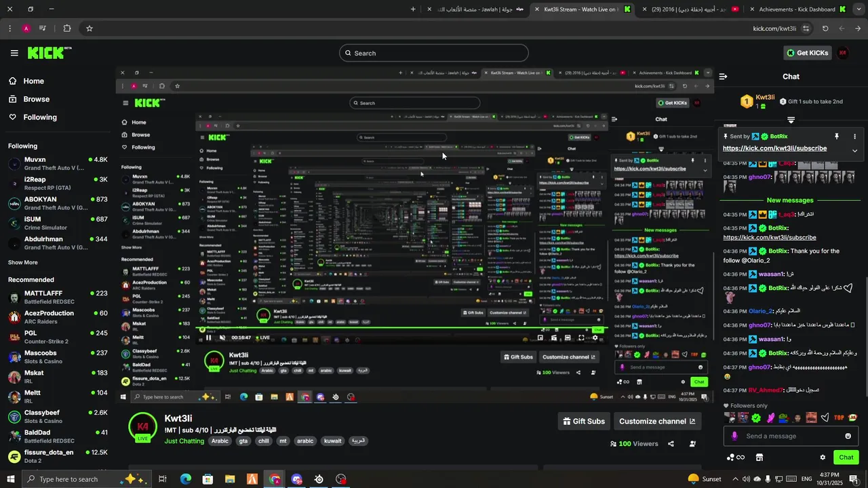Image resolution: width=868 pixels, height=488 pixels.
Task: Collapse the pinned message with the chevron
Action: (854, 150)
